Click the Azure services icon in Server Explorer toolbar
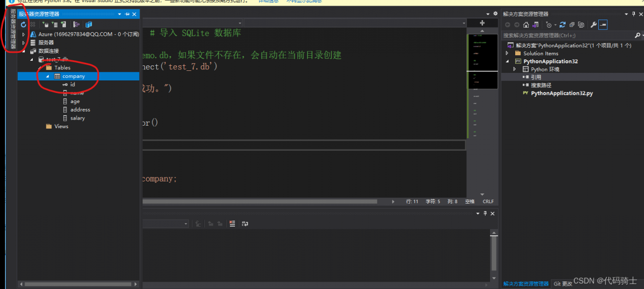Screen dimensions: 644x289 click(89, 24)
